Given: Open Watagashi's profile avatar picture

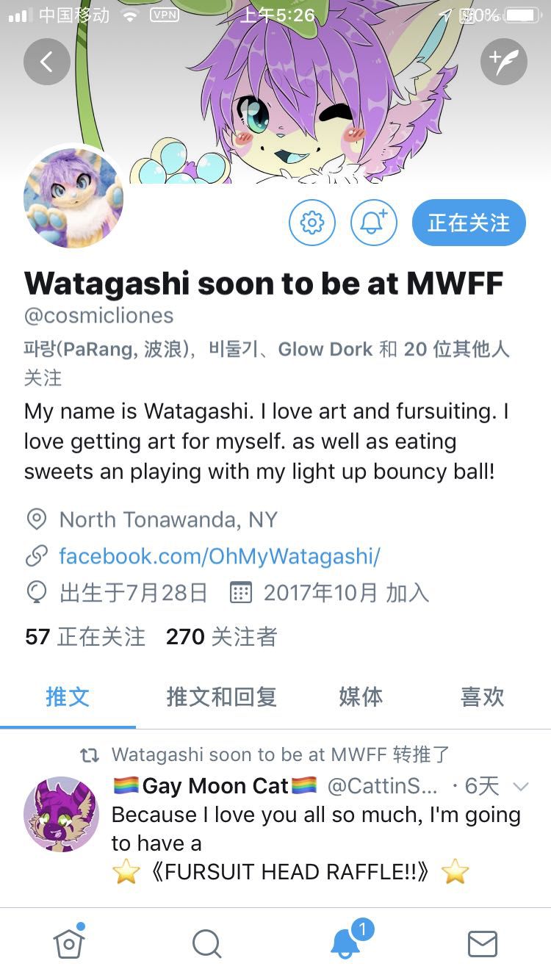Looking at the screenshot, I should pos(73,198).
